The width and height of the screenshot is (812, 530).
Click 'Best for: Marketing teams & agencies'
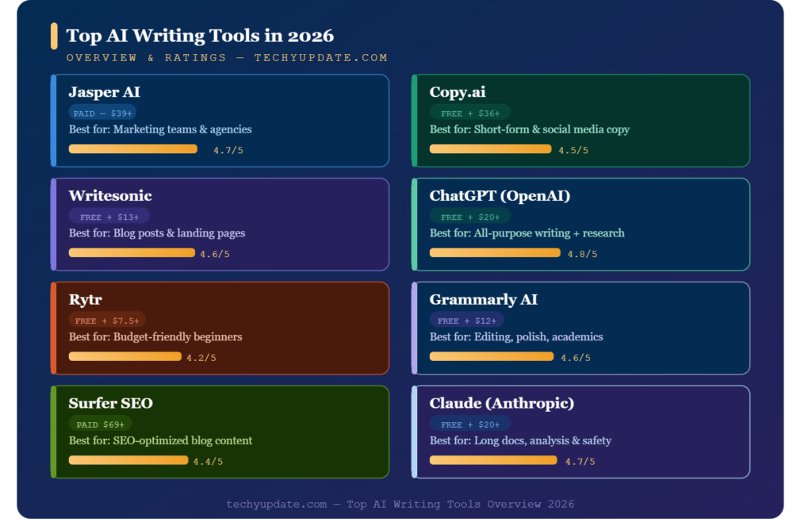coord(160,129)
